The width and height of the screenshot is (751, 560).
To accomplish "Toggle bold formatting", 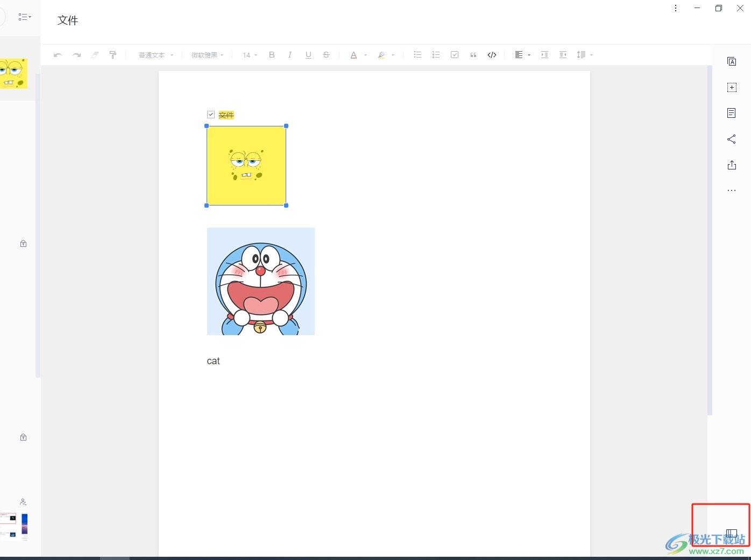I will coord(272,55).
